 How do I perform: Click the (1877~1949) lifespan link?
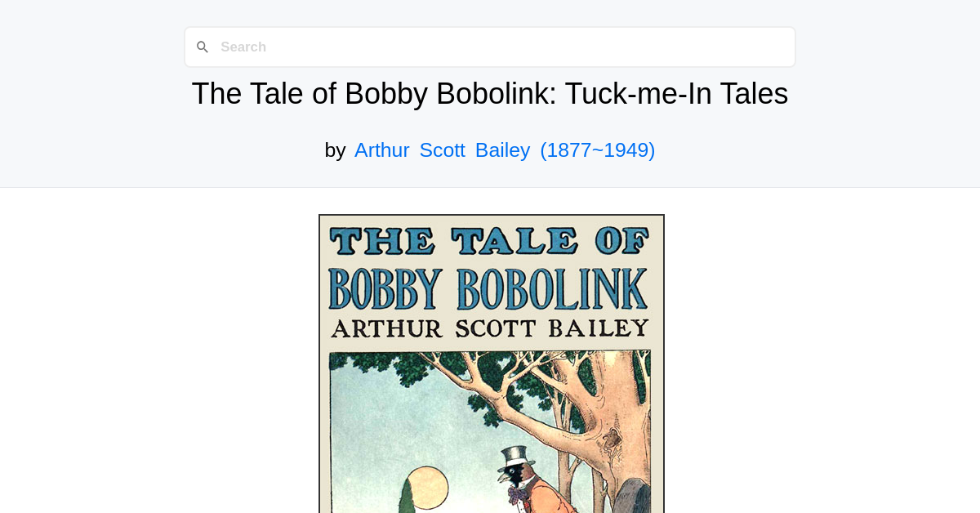(597, 150)
